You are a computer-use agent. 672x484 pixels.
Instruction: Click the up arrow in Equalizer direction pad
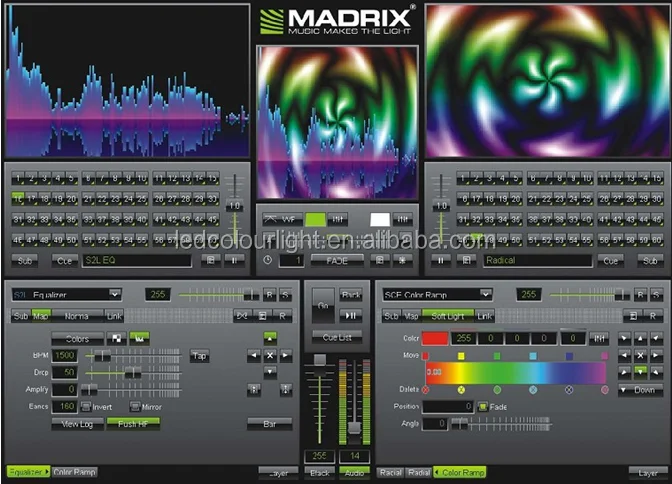tap(270, 338)
